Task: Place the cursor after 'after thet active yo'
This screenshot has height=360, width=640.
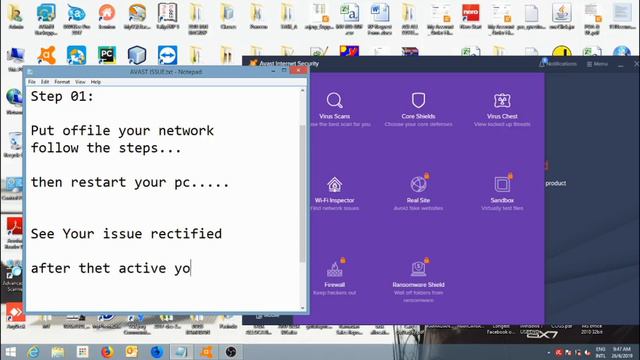Action: pos(191,269)
